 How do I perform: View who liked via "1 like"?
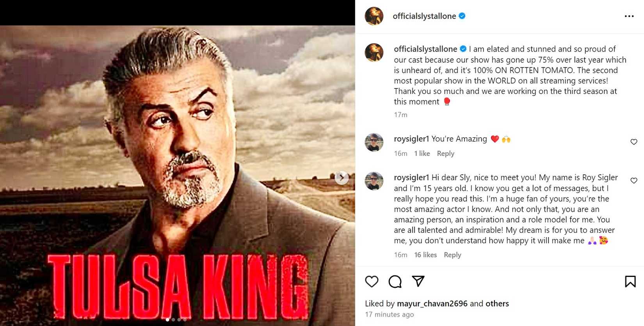422,154
